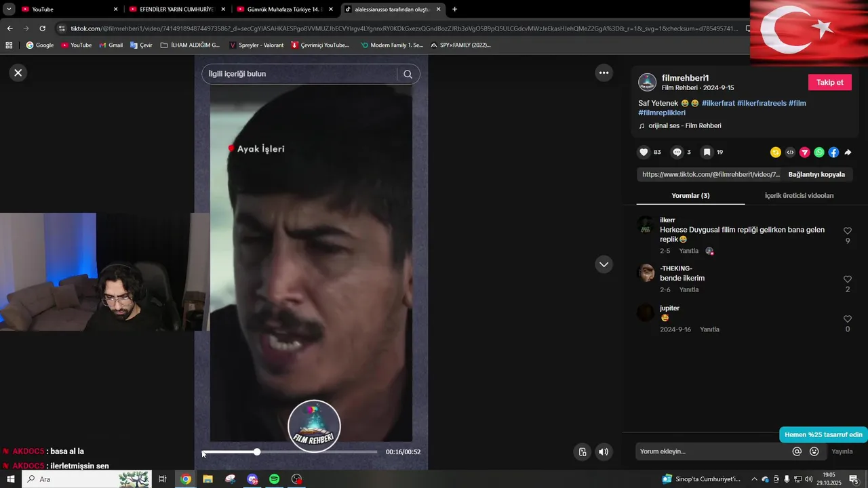Repost the video with yellow icon
The height and width of the screenshot is (488, 868).
pyautogui.click(x=776, y=152)
